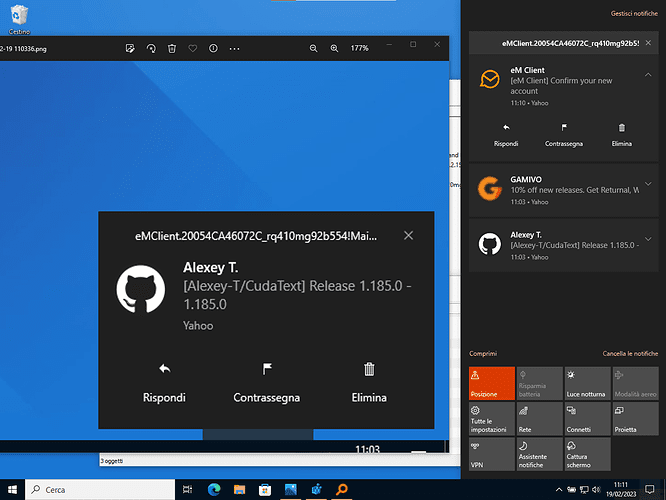Add image to favorites with heart icon

pos(193,48)
